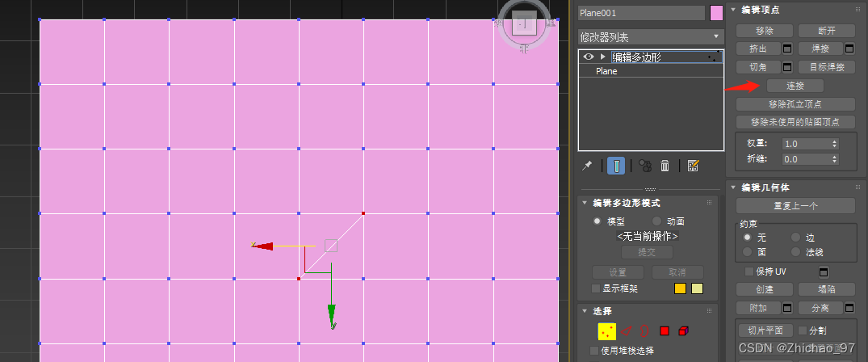Click the 切片平面 button

765,330
